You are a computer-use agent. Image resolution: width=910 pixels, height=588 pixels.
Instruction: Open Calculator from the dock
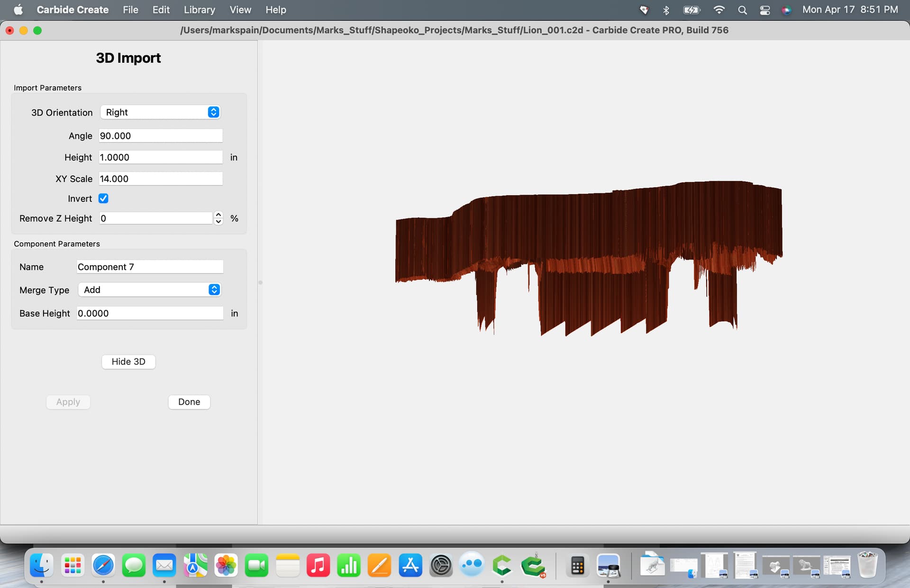click(x=578, y=565)
